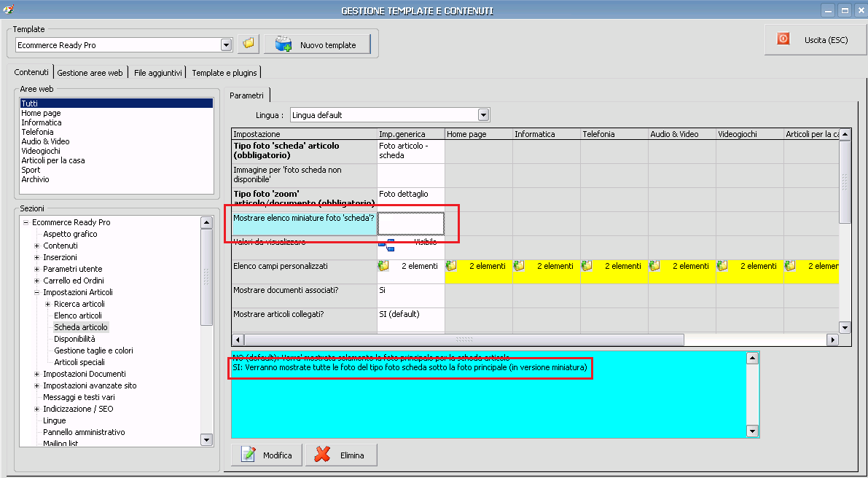868x478 pixels.
Task: Click the Imp.generica column header
Action: 411,134
